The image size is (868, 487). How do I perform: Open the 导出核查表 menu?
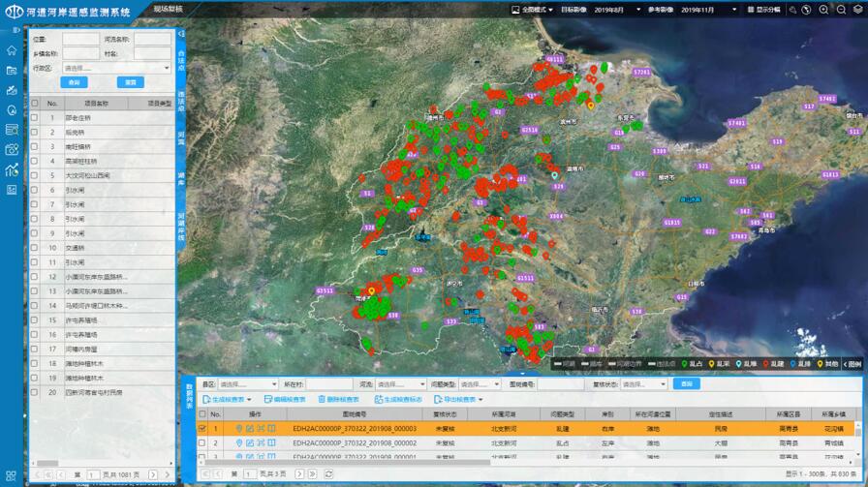click(x=458, y=399)
